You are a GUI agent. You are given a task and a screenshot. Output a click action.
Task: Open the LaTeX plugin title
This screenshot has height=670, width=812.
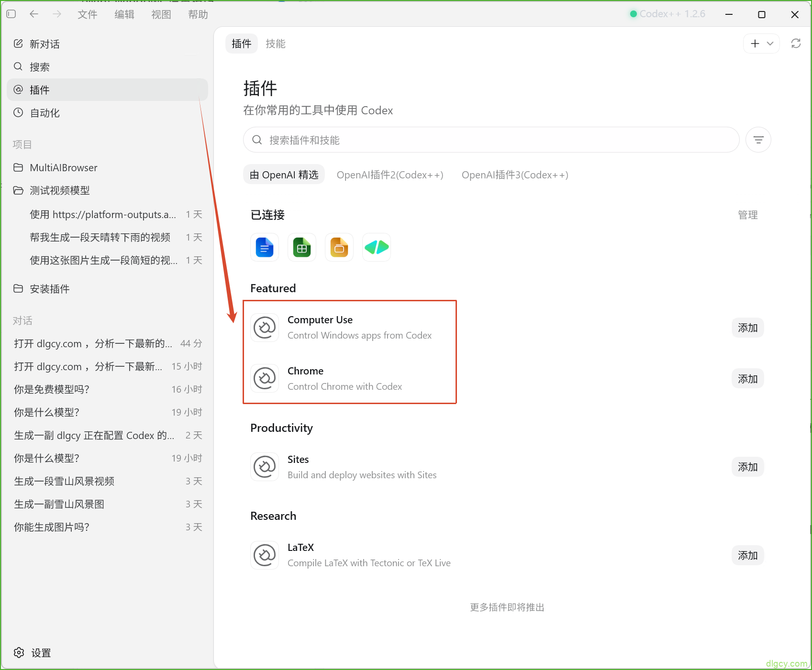coord(300,548)
